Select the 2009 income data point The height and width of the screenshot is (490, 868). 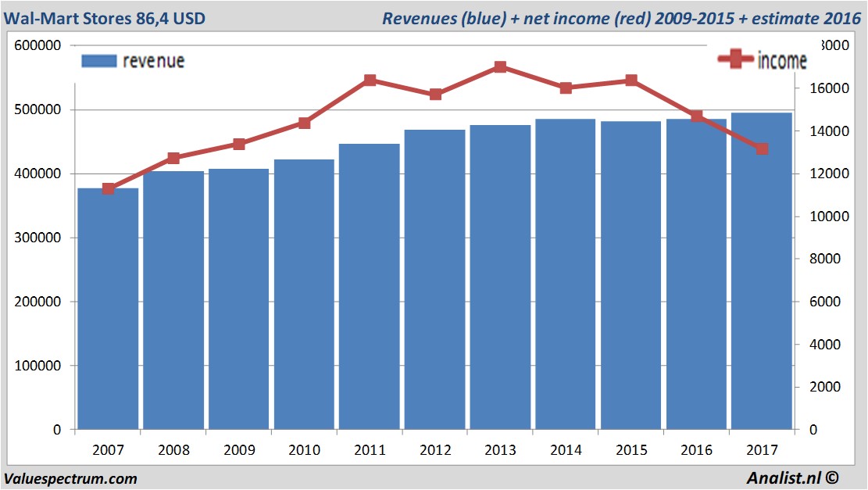[239, 145]
